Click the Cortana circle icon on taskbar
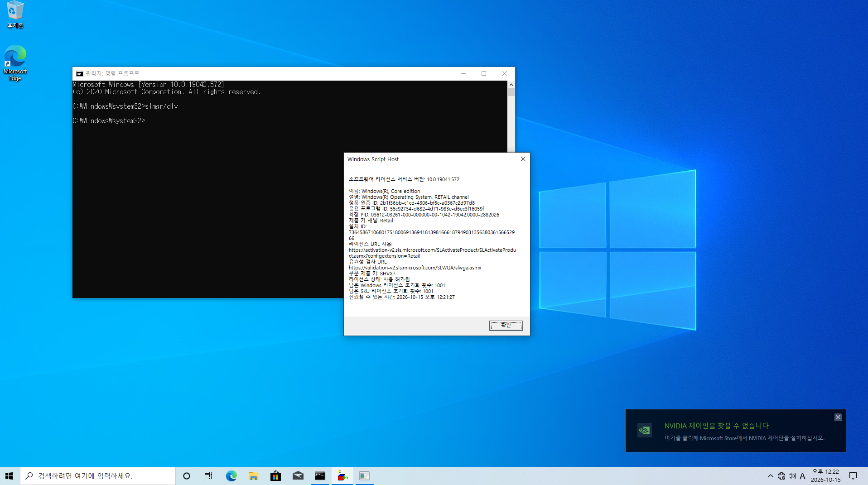The image size is (868, 485). (186, 475)
